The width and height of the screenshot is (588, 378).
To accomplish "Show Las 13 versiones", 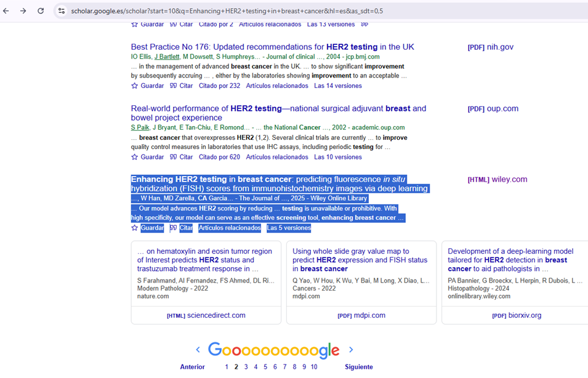I will (331, 25).
